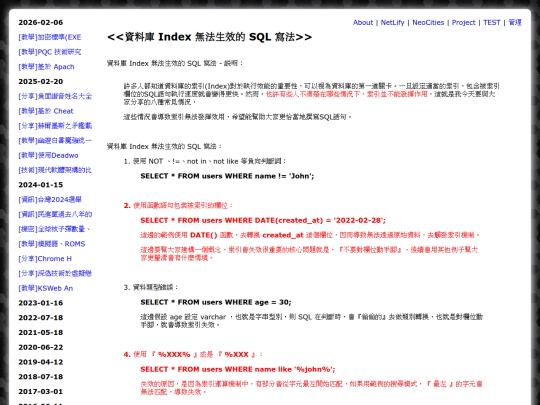Open the [分享]Chrome H article link

(45, 259)
